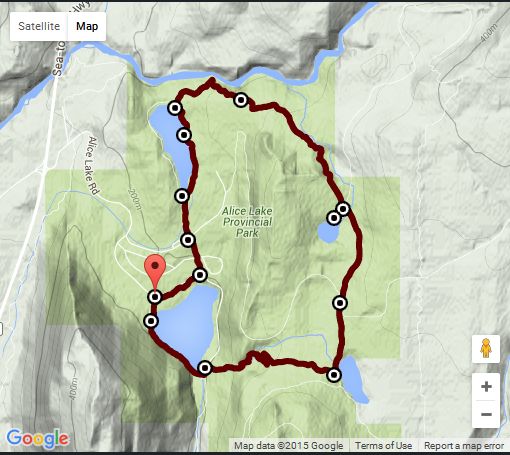Select waypoint on the trail's eastern side midway down
The height and width of the screenshot is (455, 510).
coord(340,303)
